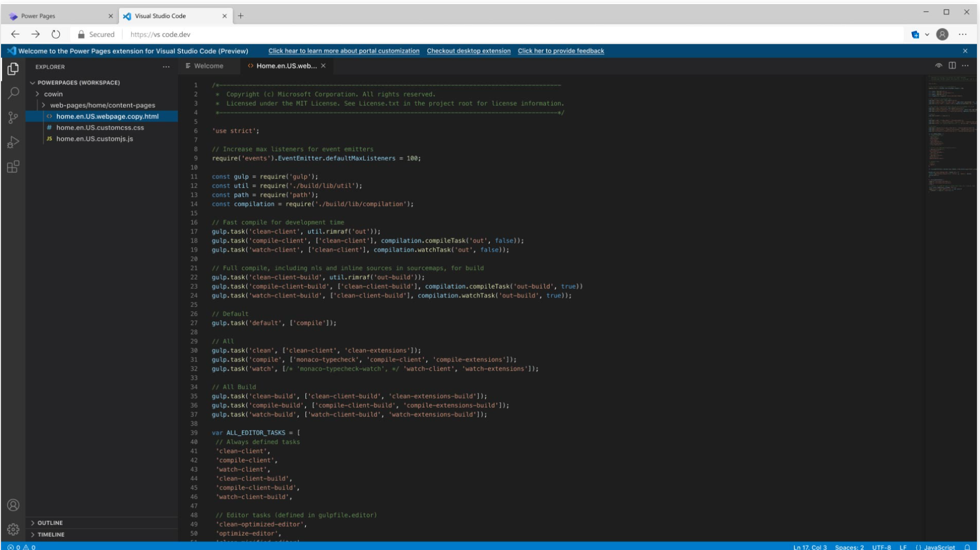The width and height of the screenshot is (980, 550).
Task: Open the Accounts menu in activity bar
Action: 13,505
